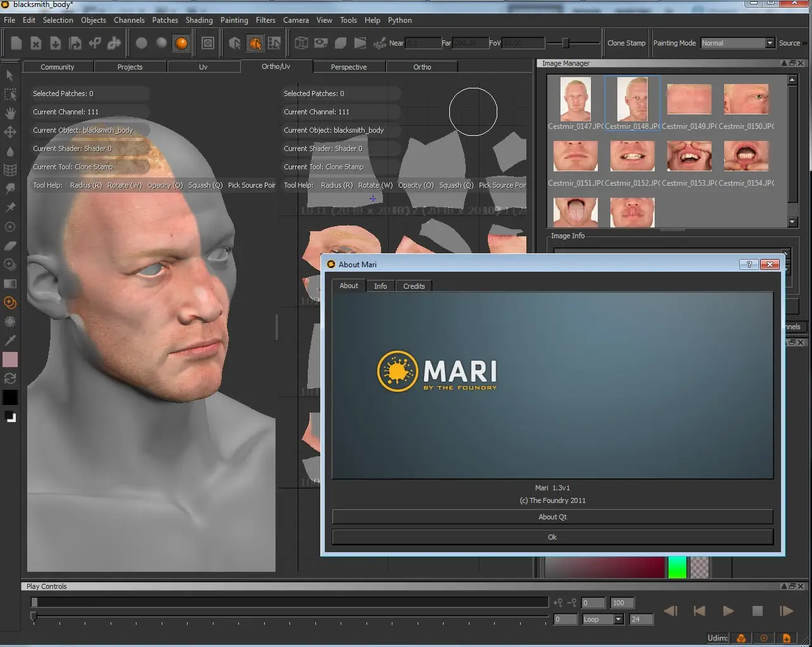This screenshot has height=647, width=812.
Task: Click the export document arrow icon
Action: click(x=75, y=43)
